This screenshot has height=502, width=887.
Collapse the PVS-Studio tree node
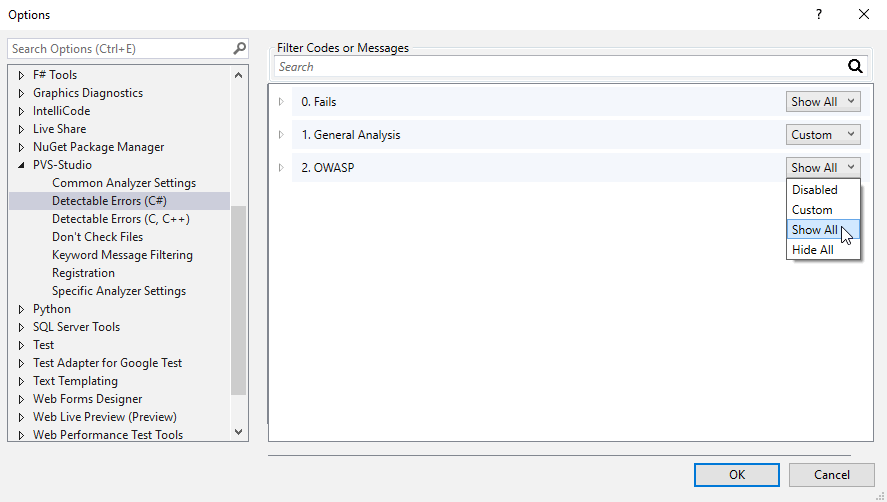click(x=21, y=165)
